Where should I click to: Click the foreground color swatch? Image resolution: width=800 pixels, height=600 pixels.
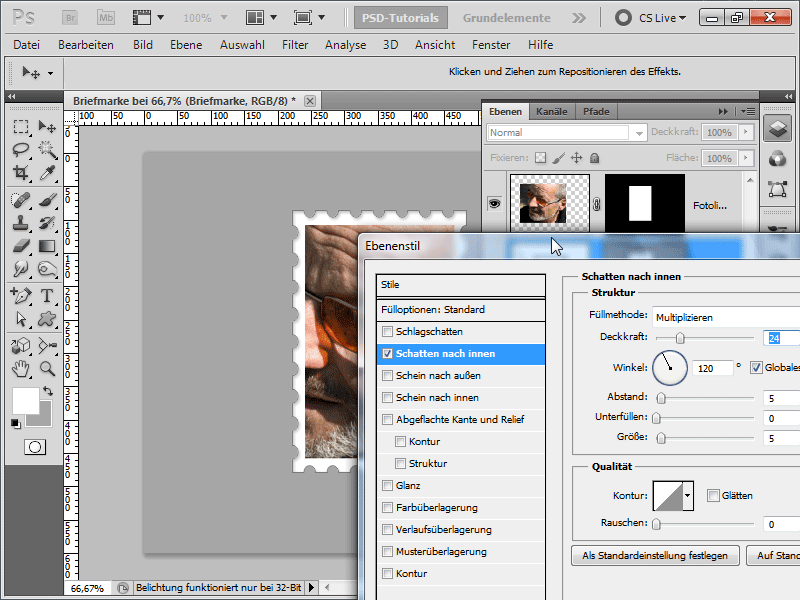point(25,401)
